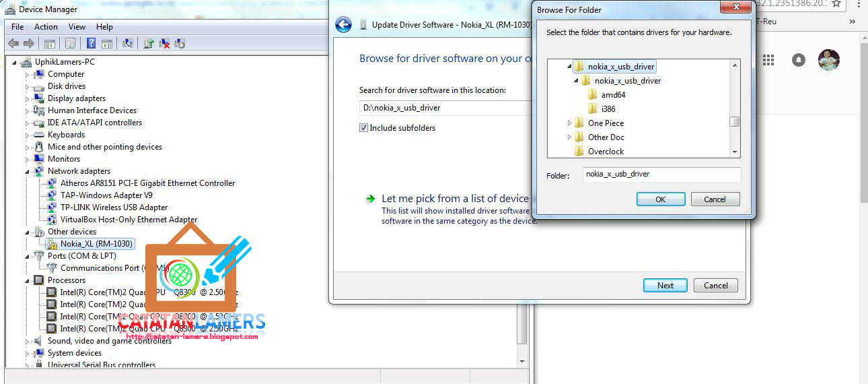Open the Google apps grid in browser

pyautogui.click(x=768, y=60)
